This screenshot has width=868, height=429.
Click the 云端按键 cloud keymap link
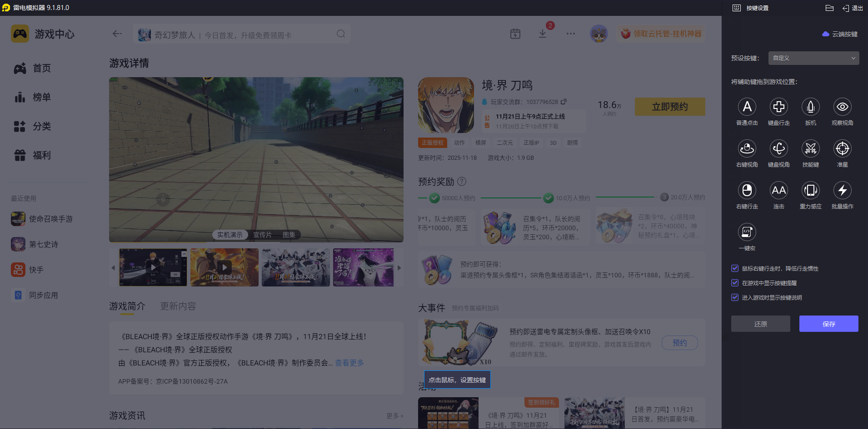[x=840, y=34]
